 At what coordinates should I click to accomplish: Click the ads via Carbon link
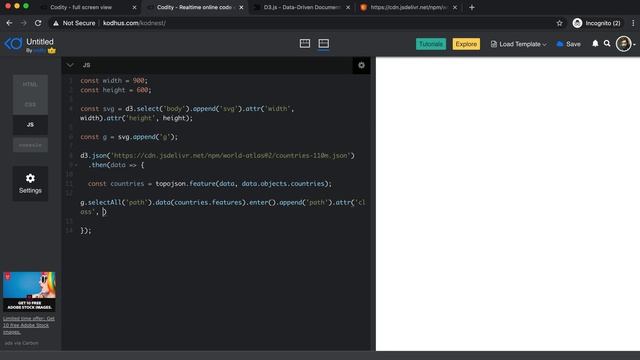click(21, 343)
